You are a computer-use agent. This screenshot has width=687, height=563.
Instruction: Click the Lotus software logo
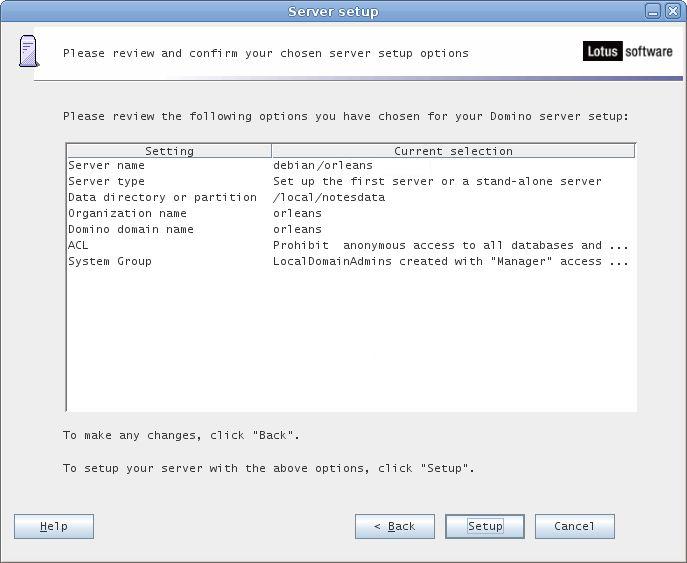pyautogui.click(x=628, y=51)
